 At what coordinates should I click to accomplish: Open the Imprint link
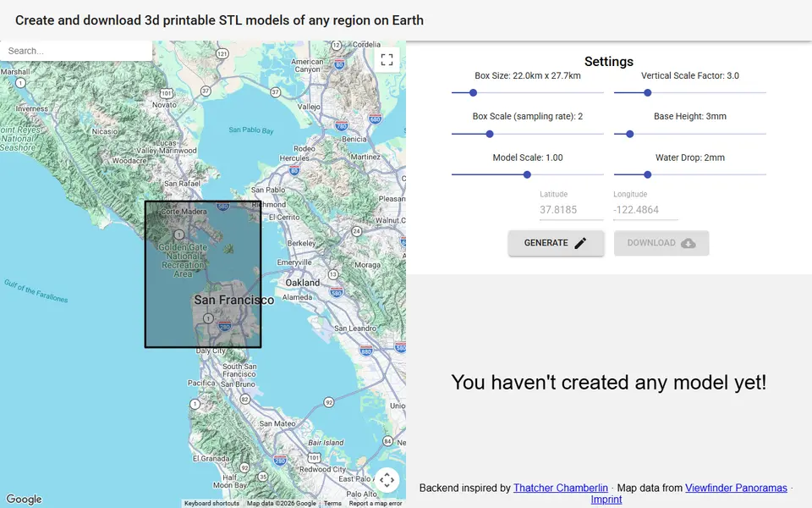[x=606, y=500]
